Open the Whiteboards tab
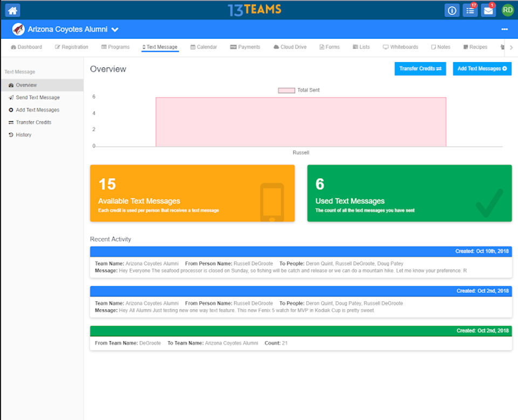Image resolution: width=518 pixels, height=420 pixels. pyautogui.click(x=400, y=47)
